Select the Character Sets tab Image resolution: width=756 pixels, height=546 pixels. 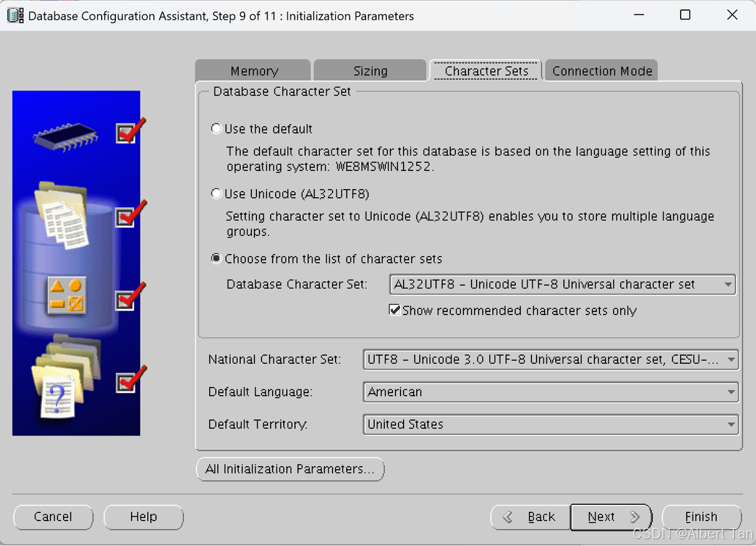pyautogui.click(x=486, y=71)
